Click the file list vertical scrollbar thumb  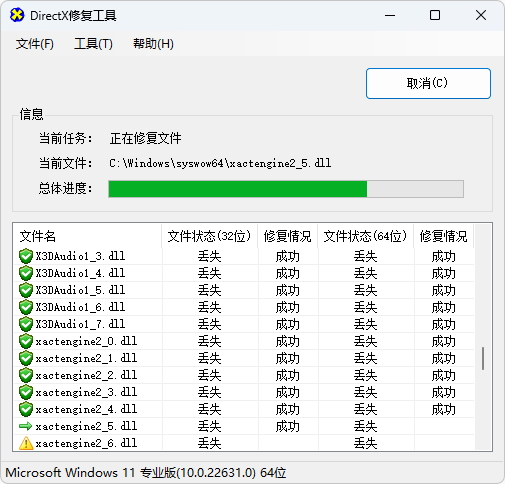483,358
